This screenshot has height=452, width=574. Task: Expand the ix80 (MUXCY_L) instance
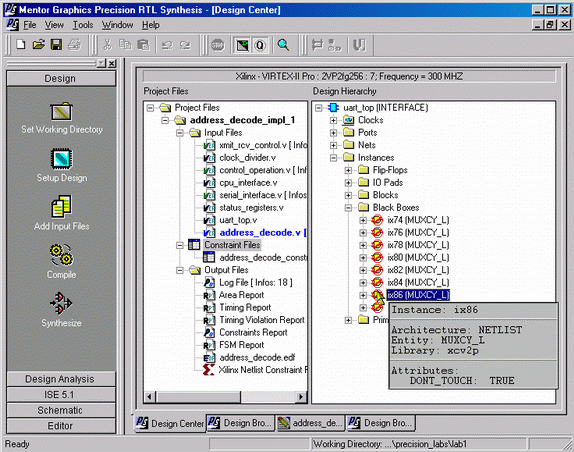tap(363, 258)
